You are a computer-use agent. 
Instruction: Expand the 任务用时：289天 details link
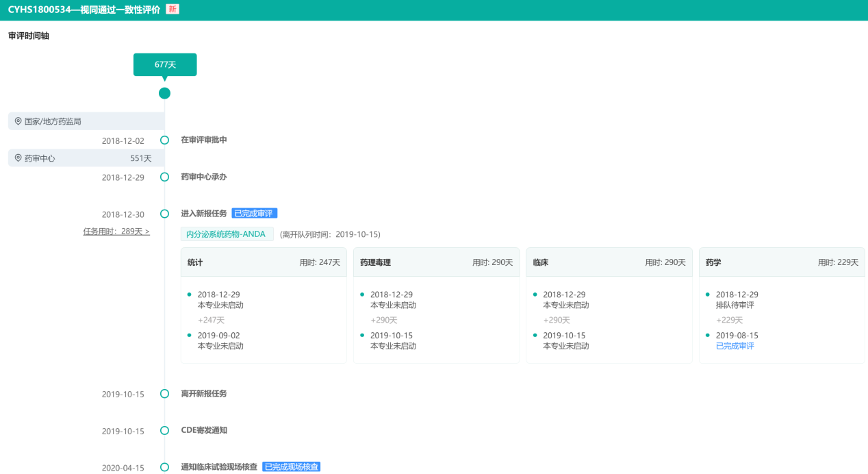[x=116, y=232]
